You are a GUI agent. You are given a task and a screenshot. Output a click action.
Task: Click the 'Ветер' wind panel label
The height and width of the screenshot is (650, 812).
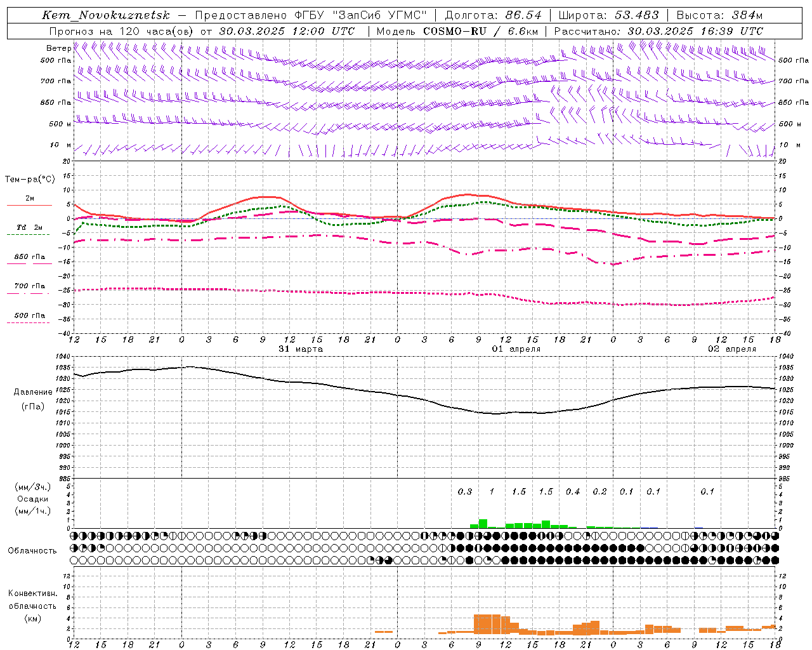58,48
